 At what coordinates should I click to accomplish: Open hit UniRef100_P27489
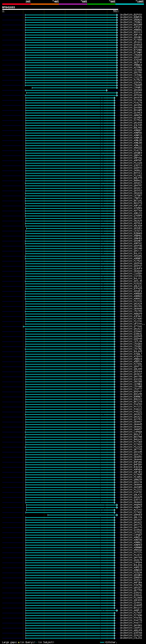pos(131,40)
